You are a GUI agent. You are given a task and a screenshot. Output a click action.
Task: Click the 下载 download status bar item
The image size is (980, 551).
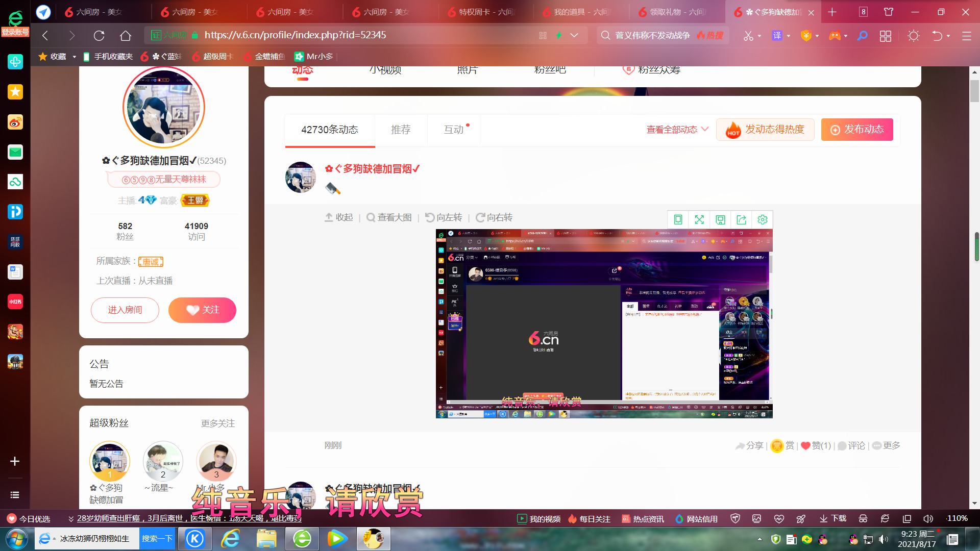tap(833, 518)
